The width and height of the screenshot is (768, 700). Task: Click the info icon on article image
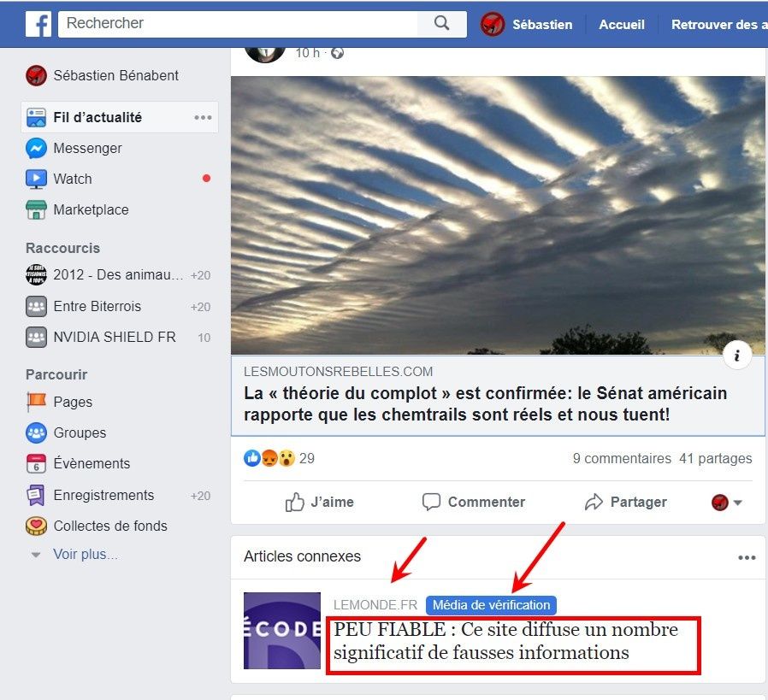tap(736, 356)
